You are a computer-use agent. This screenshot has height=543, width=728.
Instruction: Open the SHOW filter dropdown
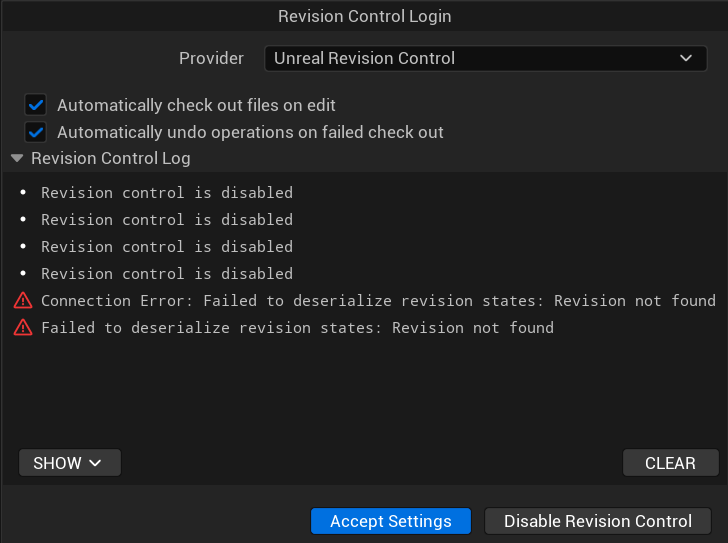pyautogui.click(x=70, y=463)
